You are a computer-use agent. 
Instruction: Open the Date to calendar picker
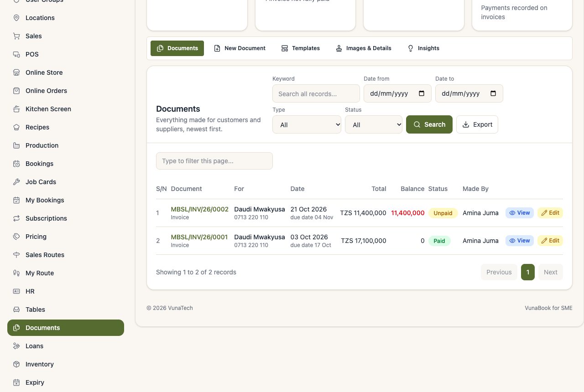[493, 93]
